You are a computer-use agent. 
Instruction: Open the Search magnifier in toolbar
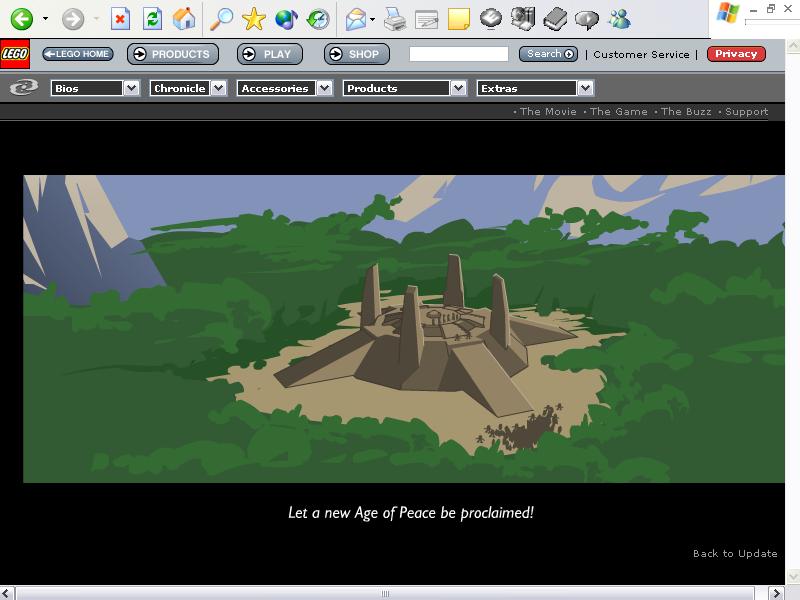(221, 19)
